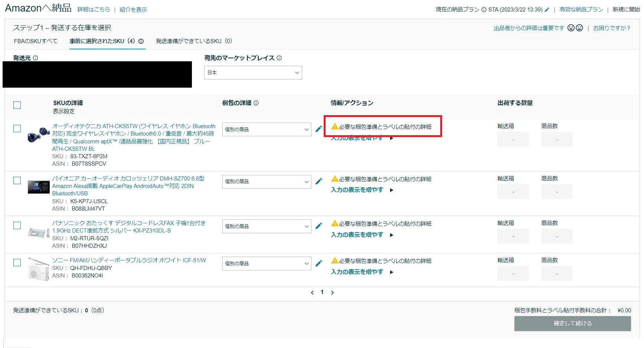This screenshot has width=644, height=348.
Task: Check the box for ソニー ICF-51/W radio
Action: coord(17,263)
